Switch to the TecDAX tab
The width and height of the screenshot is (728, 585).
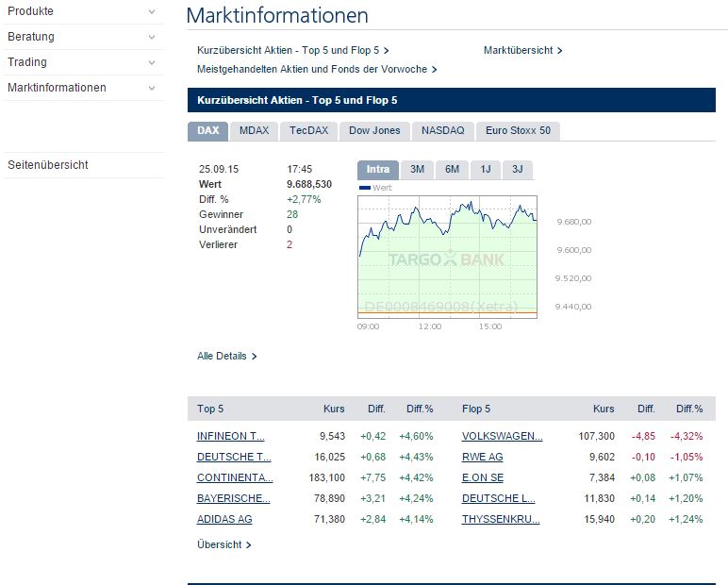click(308, 131)
